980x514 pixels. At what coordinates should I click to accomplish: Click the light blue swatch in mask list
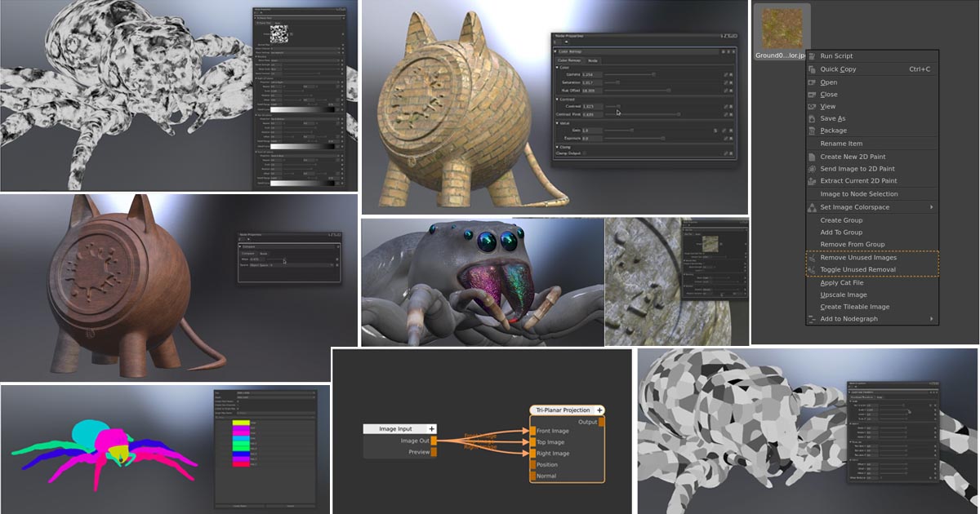241,438
